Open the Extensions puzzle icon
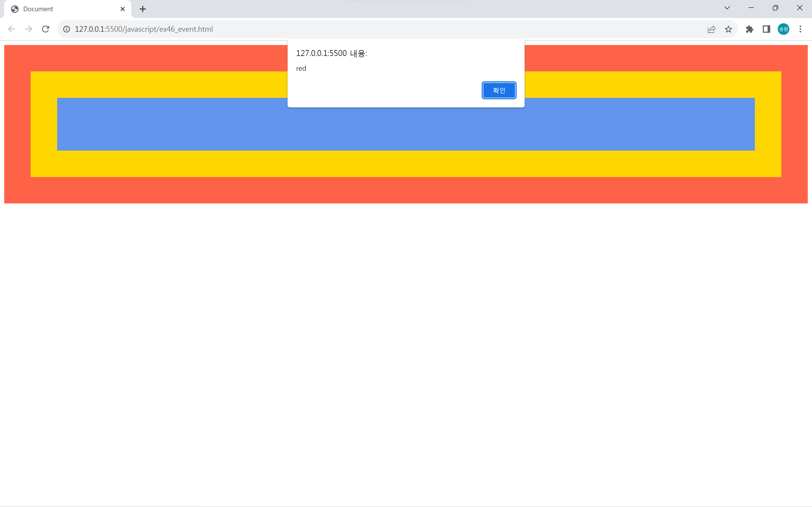The width and height of the screenshot is (812, 507). pos(749,29)
